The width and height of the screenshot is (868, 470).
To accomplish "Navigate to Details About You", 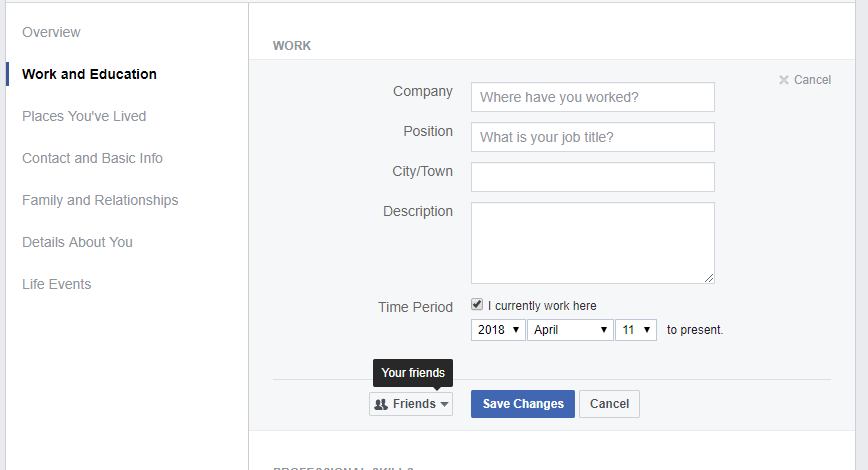I will click(77, 242).
